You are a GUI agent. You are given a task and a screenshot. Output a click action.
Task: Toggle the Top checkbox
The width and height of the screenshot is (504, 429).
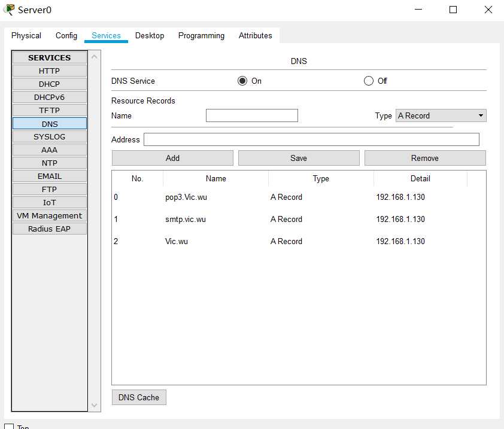(x=8, y=427)
